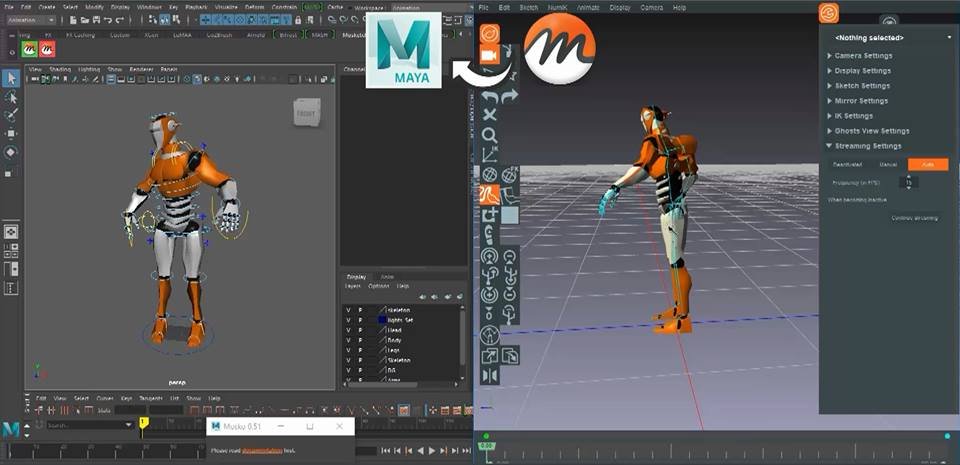Select the orange sketch curve tool in Mosketch
The image size is (960, 465).
pyautogui.click(x=489, y=195)
